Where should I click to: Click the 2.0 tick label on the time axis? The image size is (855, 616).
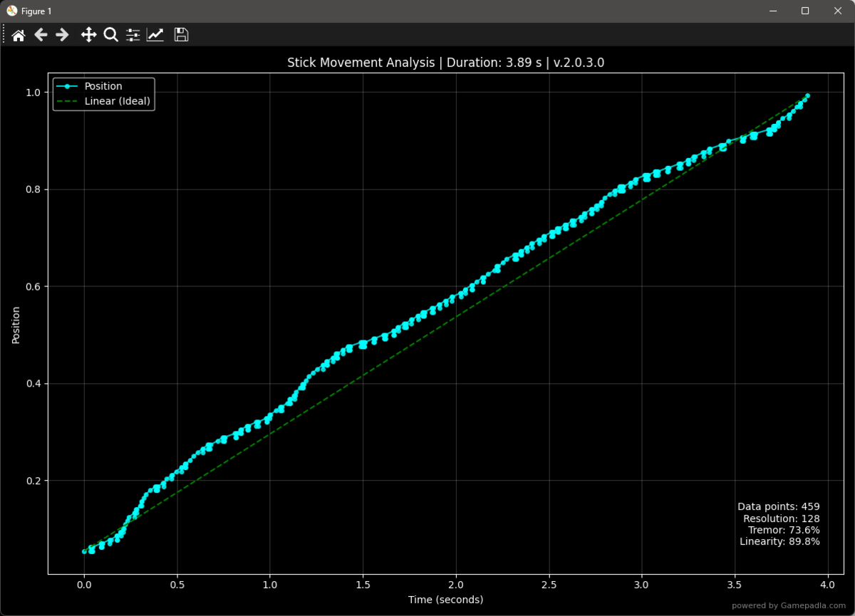456,585
